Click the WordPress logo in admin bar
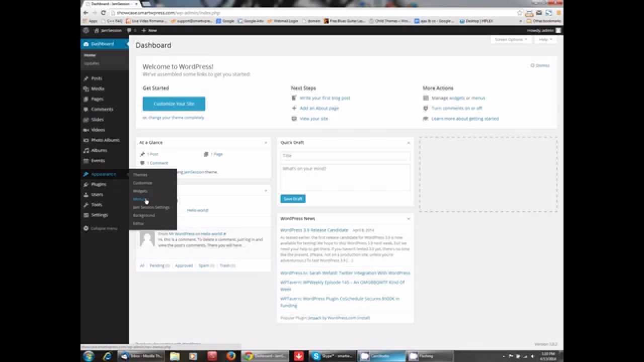644x362 pixels. coord(86,30)
